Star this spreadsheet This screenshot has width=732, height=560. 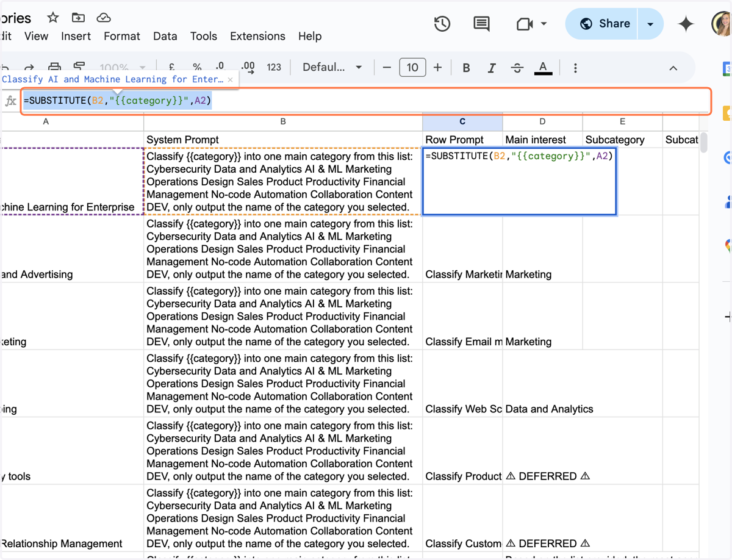(53, 18)
